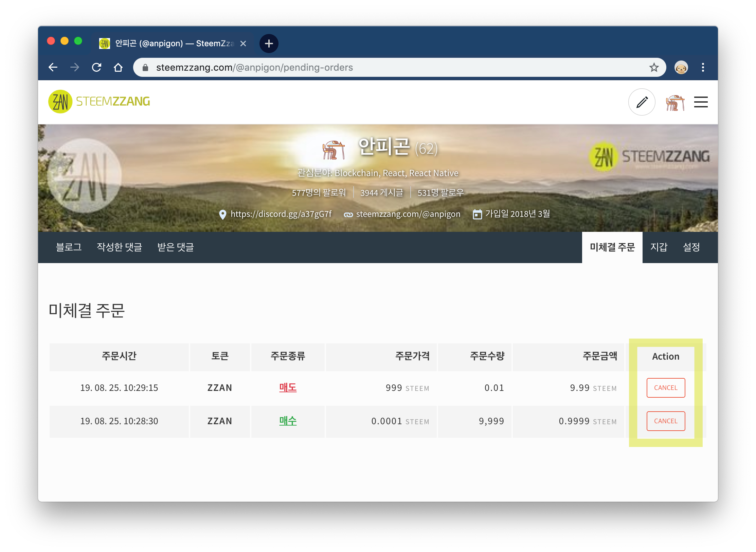Open the 지갑 wallet tab
Image resolution: width=756 pixels, height=552 pixels.
659,247
